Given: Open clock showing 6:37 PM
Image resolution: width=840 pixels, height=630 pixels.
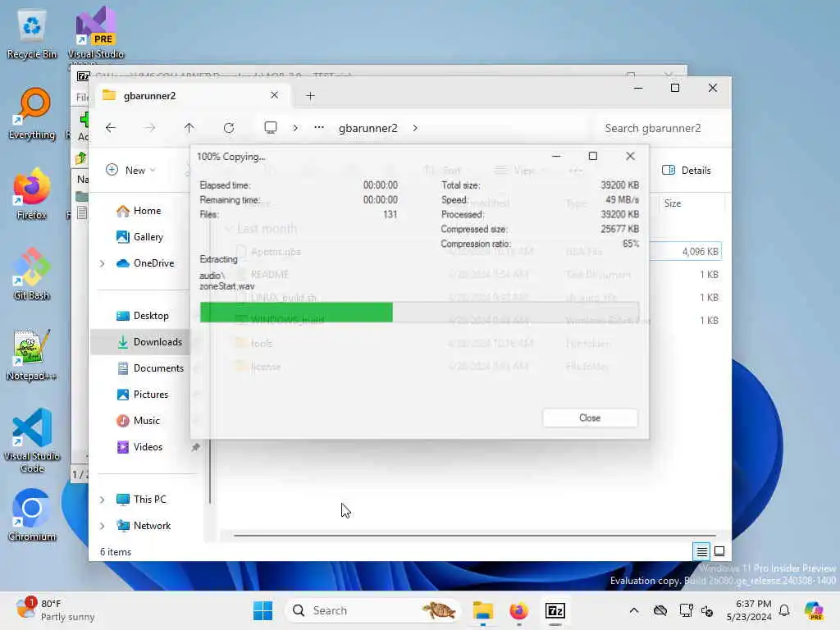Looking at the screenshot, I should click(749, 610).
